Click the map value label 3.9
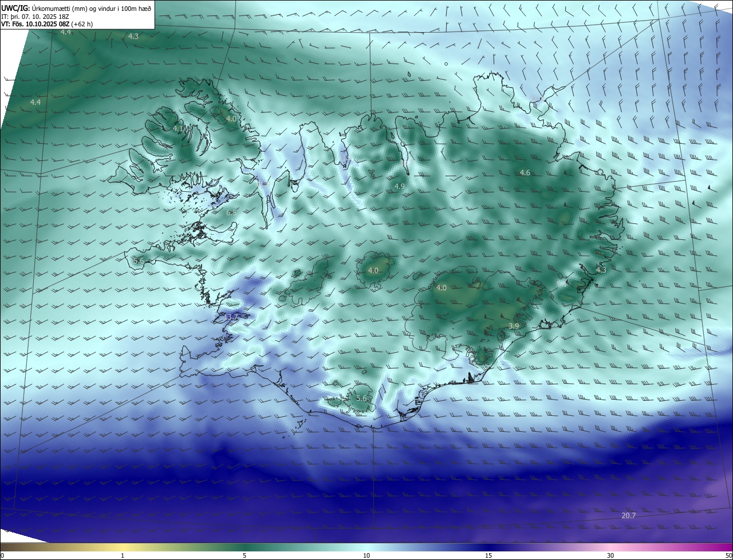The width and height of the screenshot is (733, 560). click(x=514, y=326)
